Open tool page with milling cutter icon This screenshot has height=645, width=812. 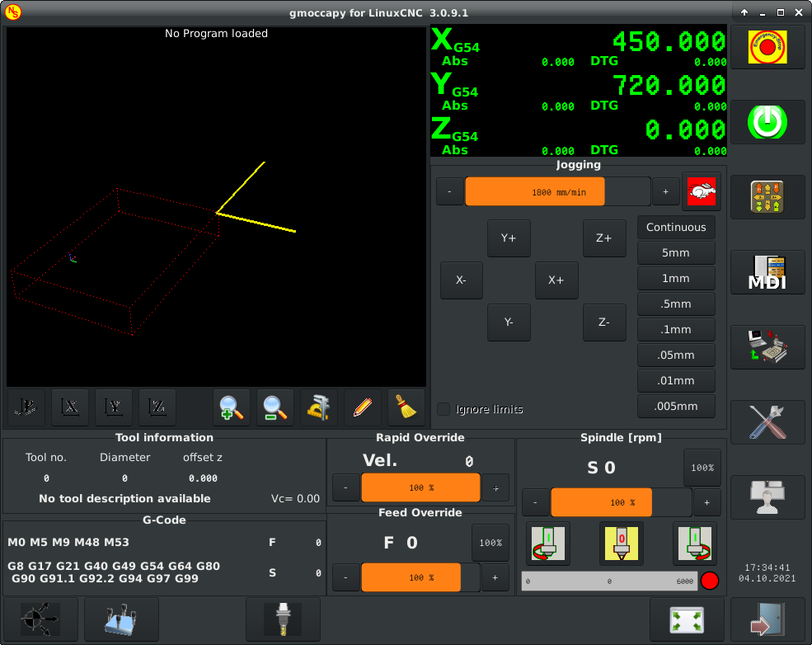pyautogui.click(x=283, y=619)
